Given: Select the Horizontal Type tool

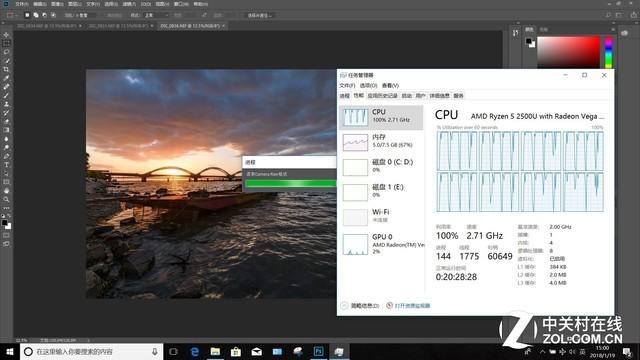Looking at the screenshot, I should point(6,164).
